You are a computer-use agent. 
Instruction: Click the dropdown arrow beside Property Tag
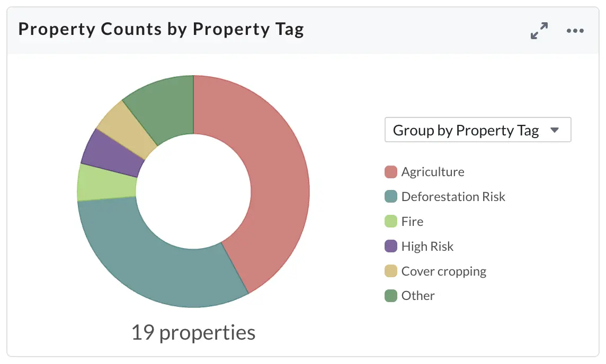555,130
